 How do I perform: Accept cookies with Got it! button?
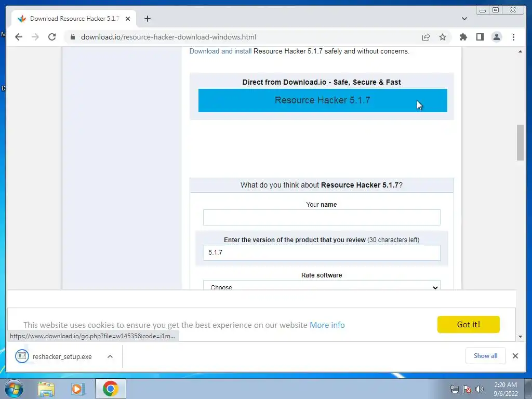coord(468,324)
